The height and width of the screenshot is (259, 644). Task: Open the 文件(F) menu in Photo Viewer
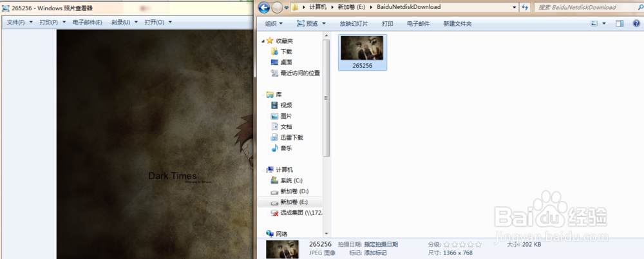19,22
